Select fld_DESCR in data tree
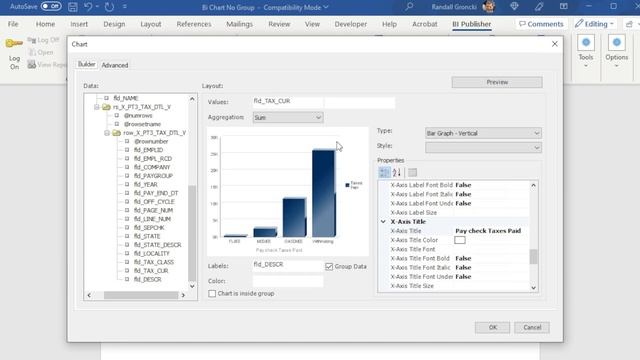The image size is (640, 360). (147, 279)
